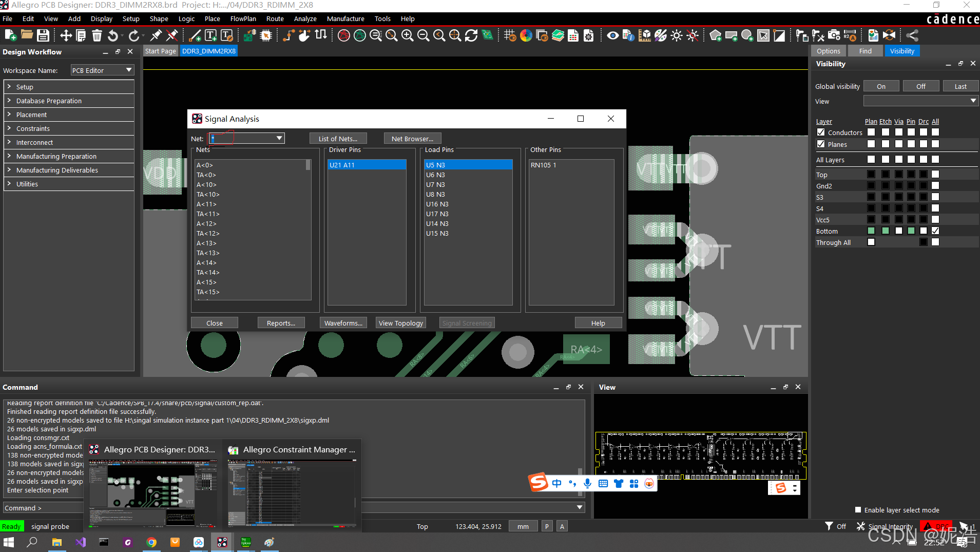Toggle the Gnd2 layer All checkbox
Viewport: 980px width, 552px height.
pos(935,185)
